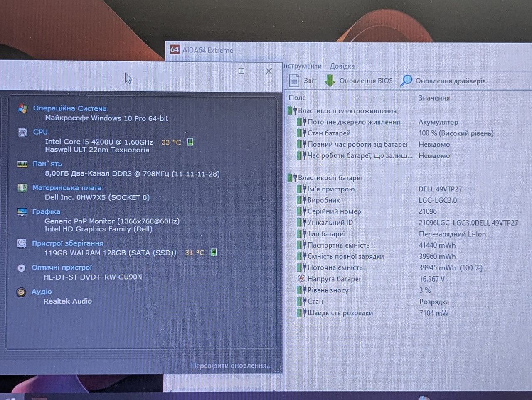Select the Стан батарей row label
Image resolution: width=532 pixels, height=400 pixels.
329,133
